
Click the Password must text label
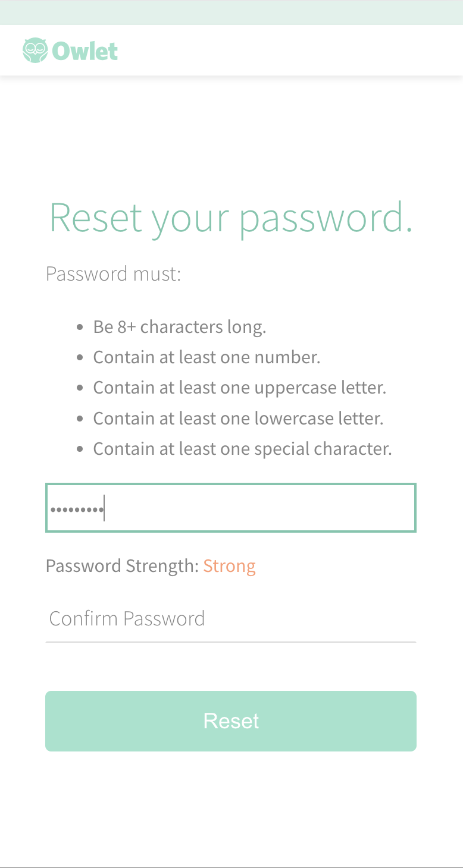(x=112, y=273)
